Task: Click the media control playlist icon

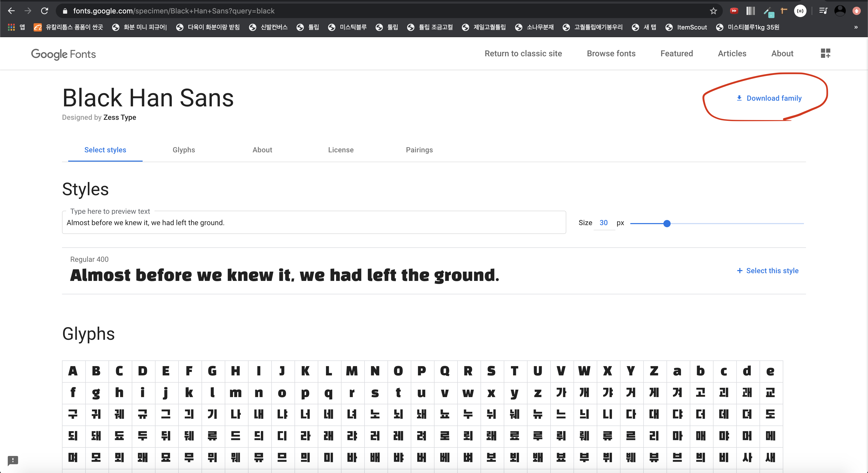Action: point(823,11)
